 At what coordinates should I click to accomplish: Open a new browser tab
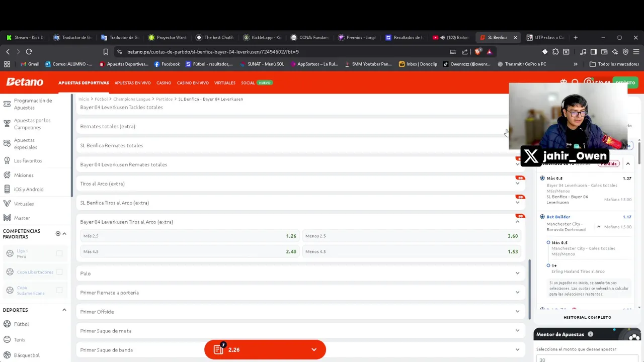click(x=576, y=37)
